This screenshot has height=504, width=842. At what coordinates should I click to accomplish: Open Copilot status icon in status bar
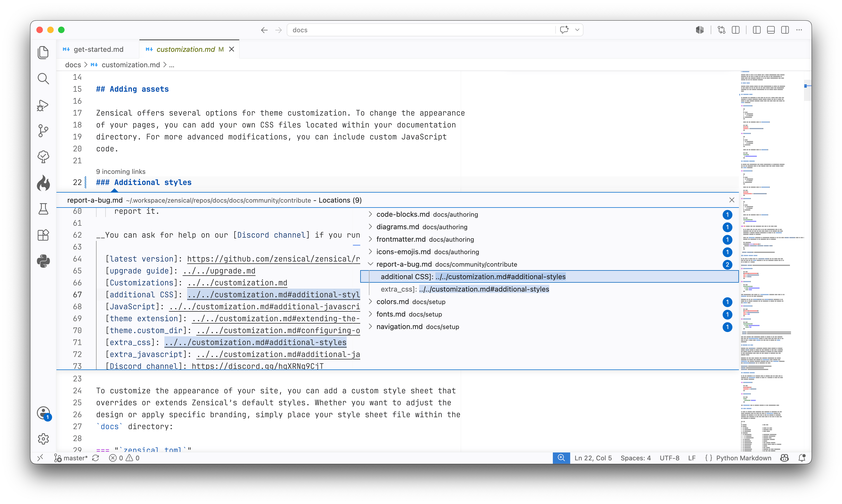tap(784, 458)
